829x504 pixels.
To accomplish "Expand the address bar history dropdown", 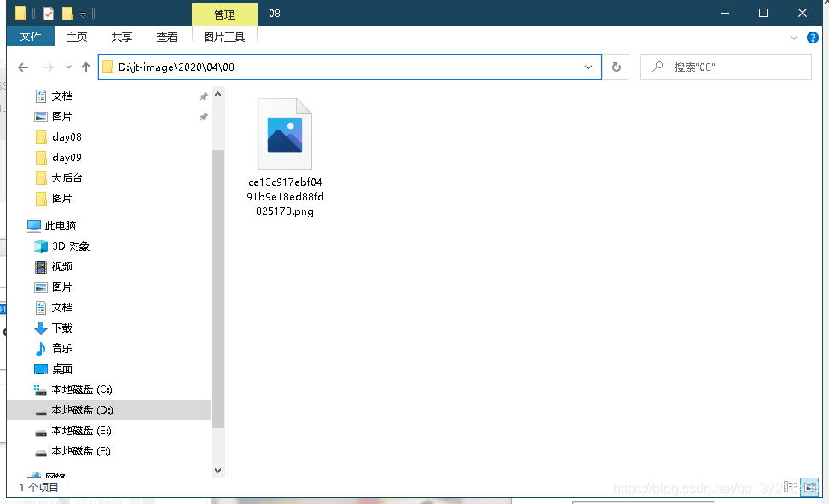I will 588,67.
